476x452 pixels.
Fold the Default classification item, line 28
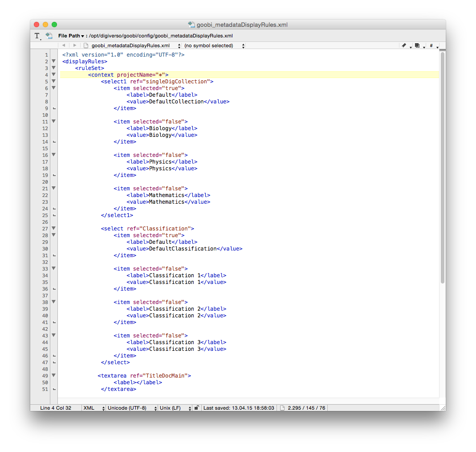54,235
